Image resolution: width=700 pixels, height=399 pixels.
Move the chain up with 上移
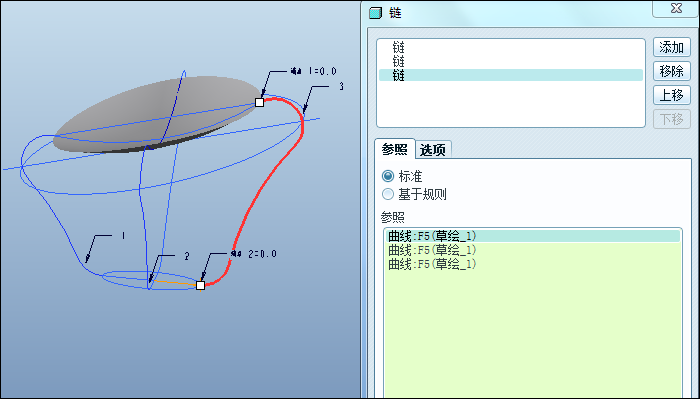671,96
